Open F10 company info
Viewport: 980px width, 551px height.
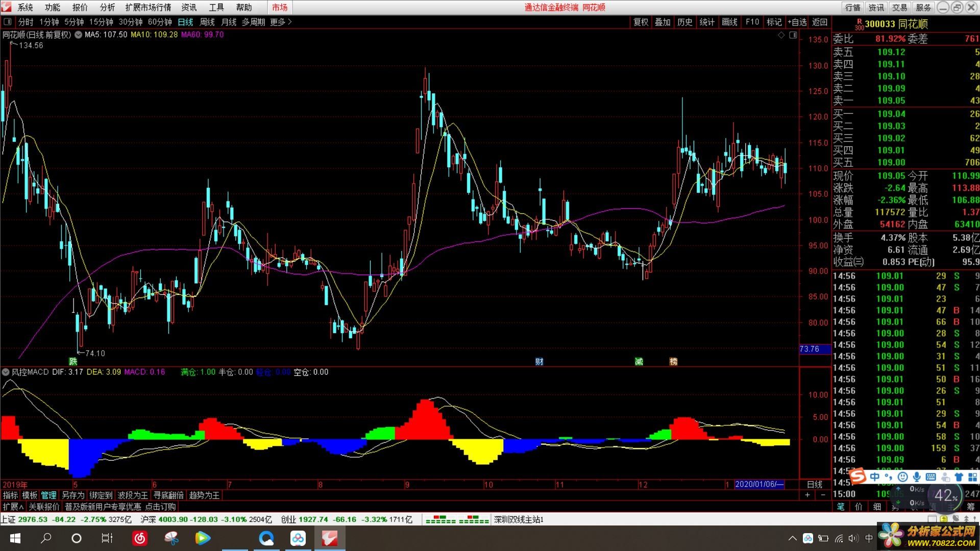752,22
